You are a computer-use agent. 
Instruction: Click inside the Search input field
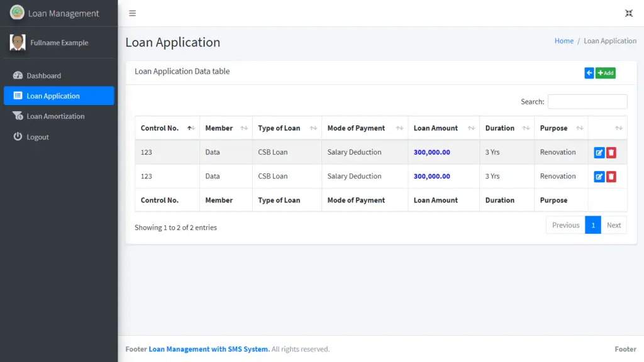pos(587,101)
